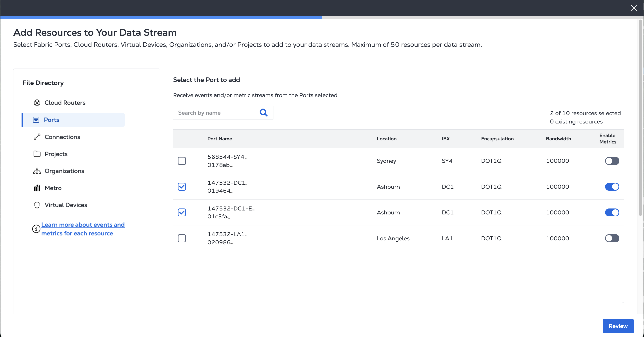Check the 568544-SY4 port checkbox
This screenshot has width=644, height=337.
click(182, 161)
